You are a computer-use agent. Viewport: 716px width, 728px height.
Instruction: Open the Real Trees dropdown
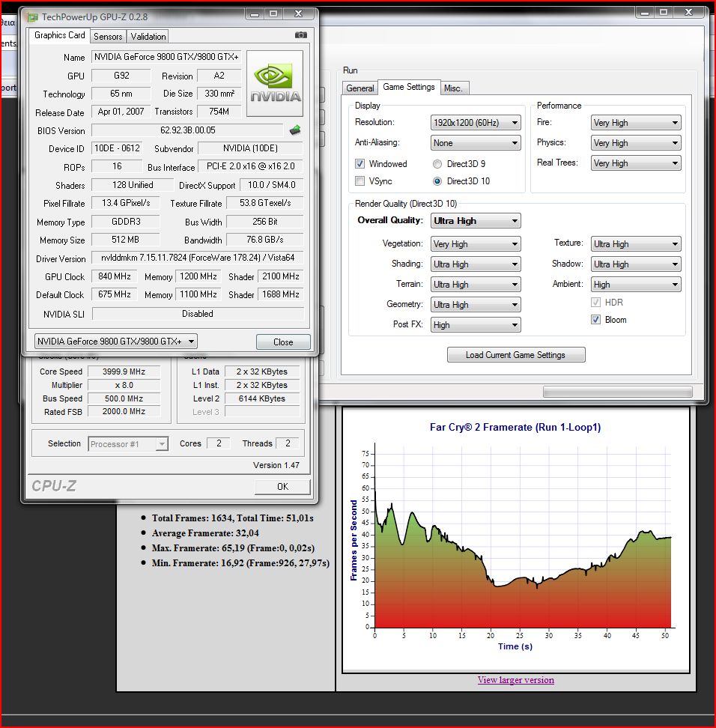[x=636, y=163]
